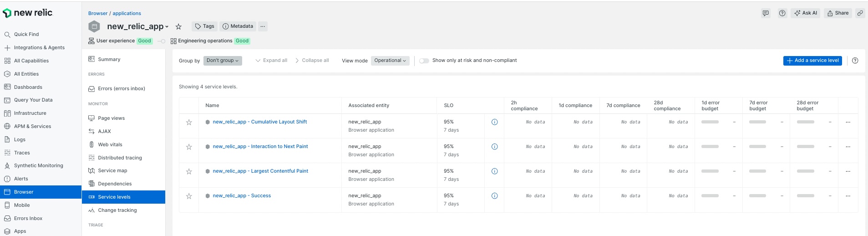Open the new_relic_app entity dropdown
This screenshot has width=868, height=236.
138,26
